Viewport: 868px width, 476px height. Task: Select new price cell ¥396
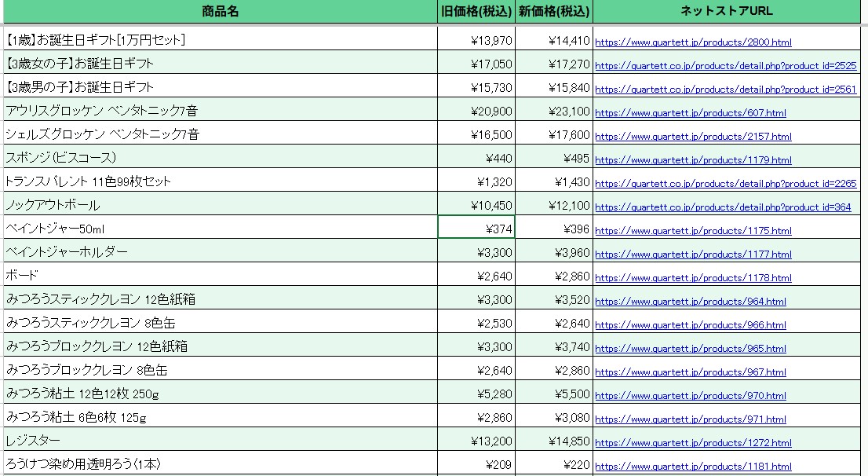pos(553,228)
